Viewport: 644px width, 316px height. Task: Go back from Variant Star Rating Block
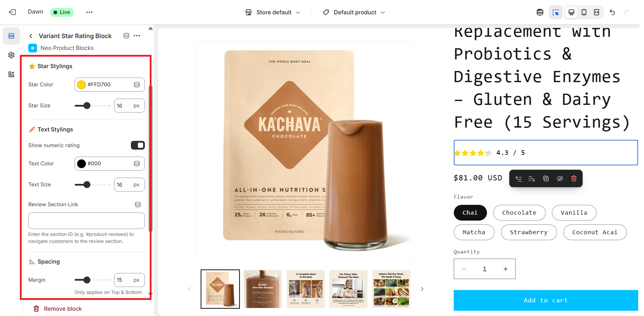point(31,36)
